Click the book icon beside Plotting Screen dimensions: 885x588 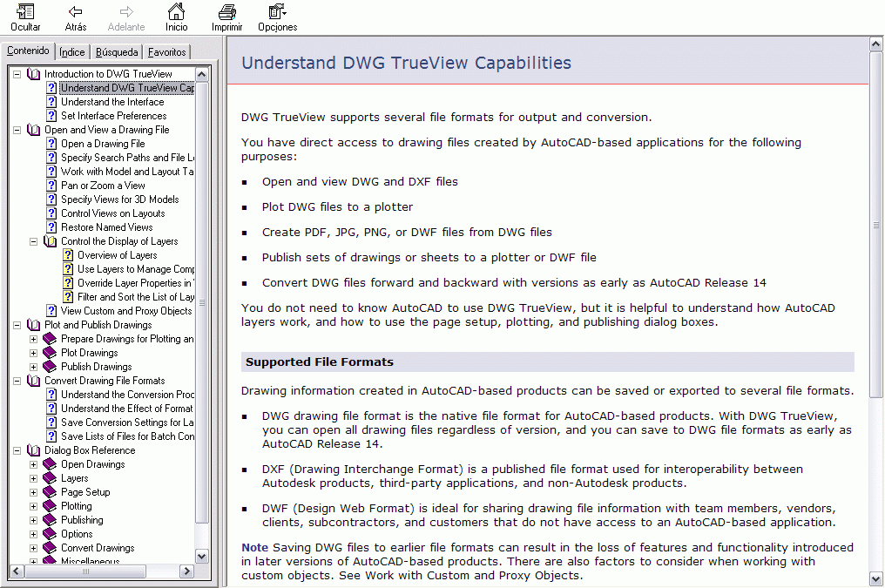pos(51,506)
